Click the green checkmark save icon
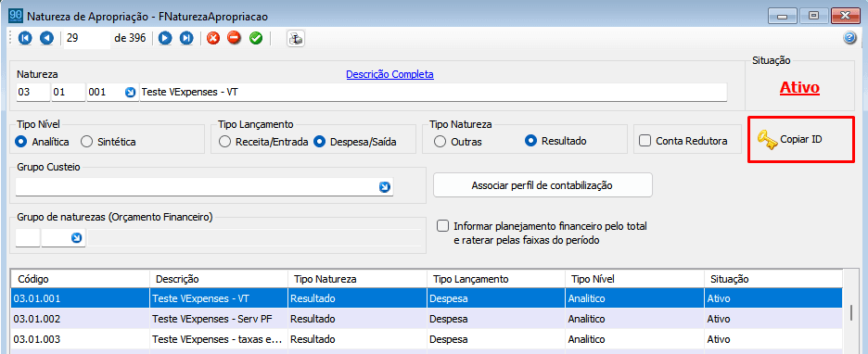The image size is (868, 354). [x=256, y=38]
